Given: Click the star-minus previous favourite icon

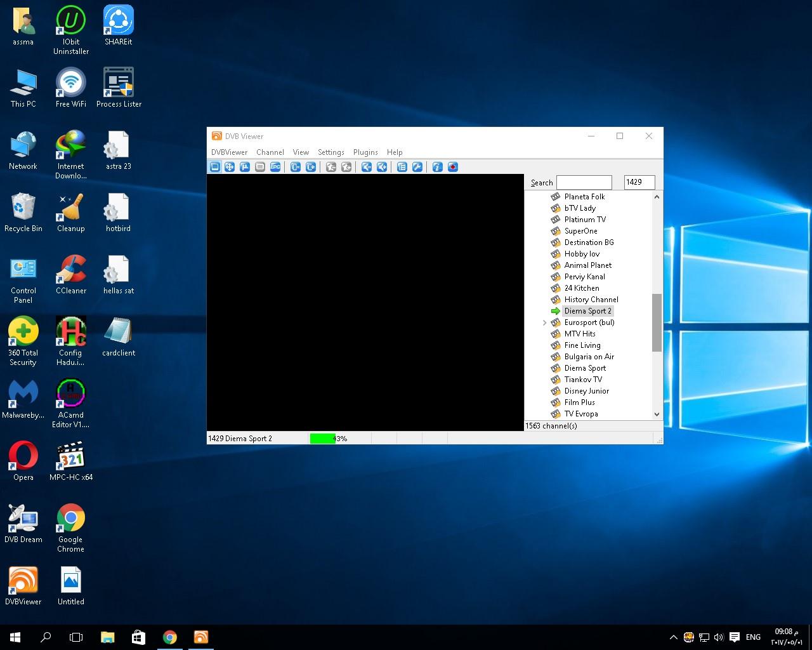Looking at the screenshot, I should point(331,167).
